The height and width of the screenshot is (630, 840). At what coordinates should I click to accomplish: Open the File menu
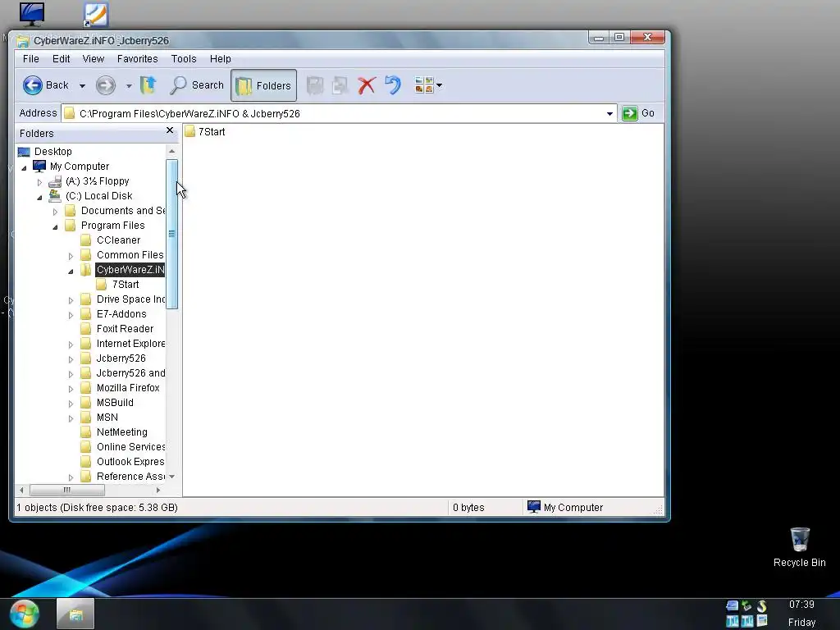(x=31, y=59)
